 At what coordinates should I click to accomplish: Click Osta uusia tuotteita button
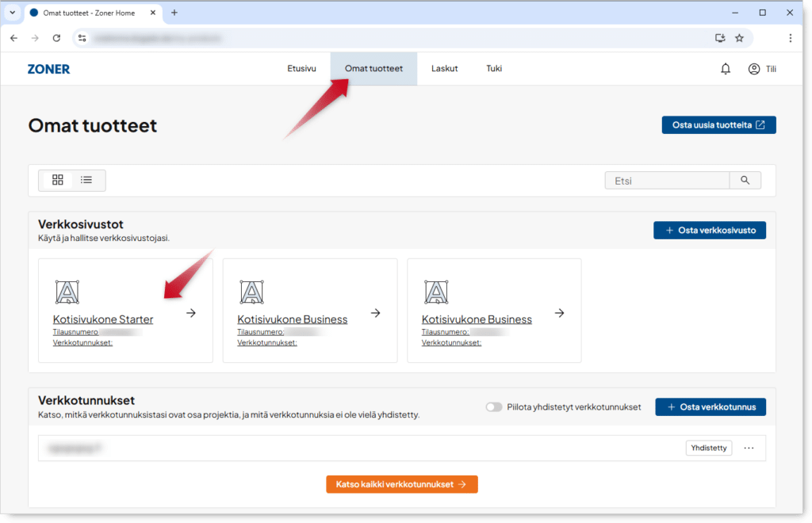click(x=718, y=125)
